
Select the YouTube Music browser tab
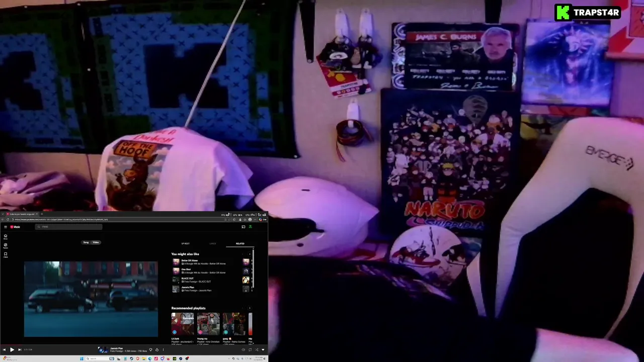click(x=22, y=214)
